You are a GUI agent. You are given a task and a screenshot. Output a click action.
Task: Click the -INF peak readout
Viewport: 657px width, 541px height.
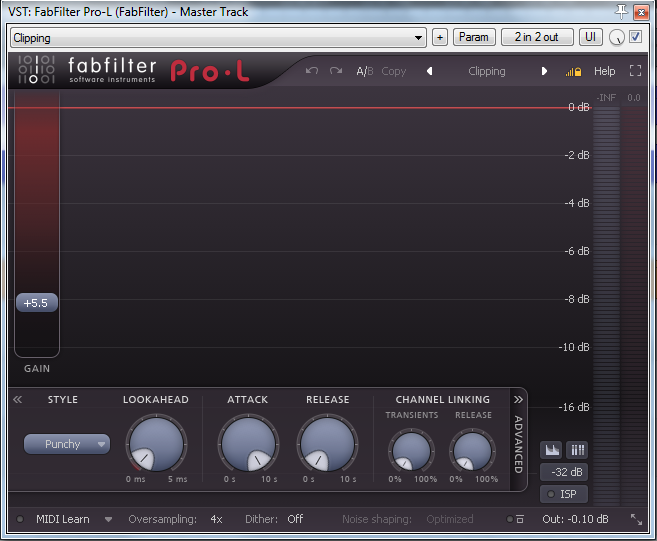click(606, 98)
